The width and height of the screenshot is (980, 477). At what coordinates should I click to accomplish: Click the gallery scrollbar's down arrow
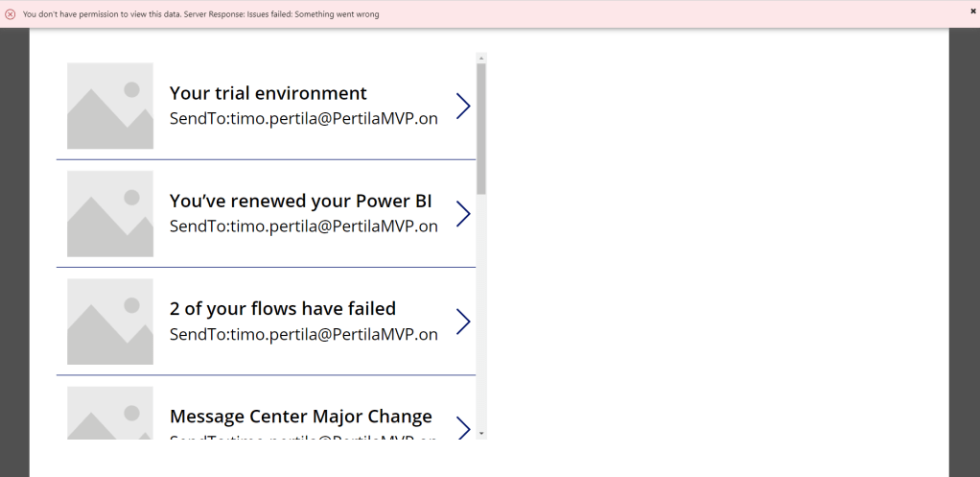pos(481,434)
